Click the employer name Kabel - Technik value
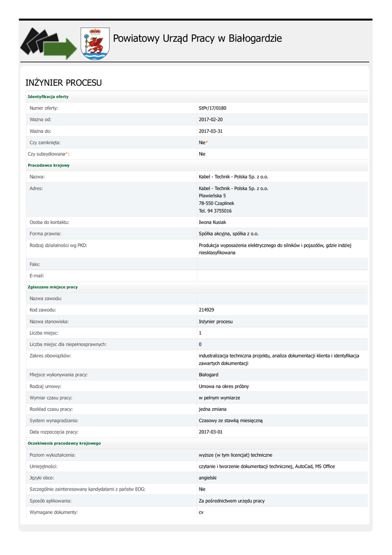 233,177
